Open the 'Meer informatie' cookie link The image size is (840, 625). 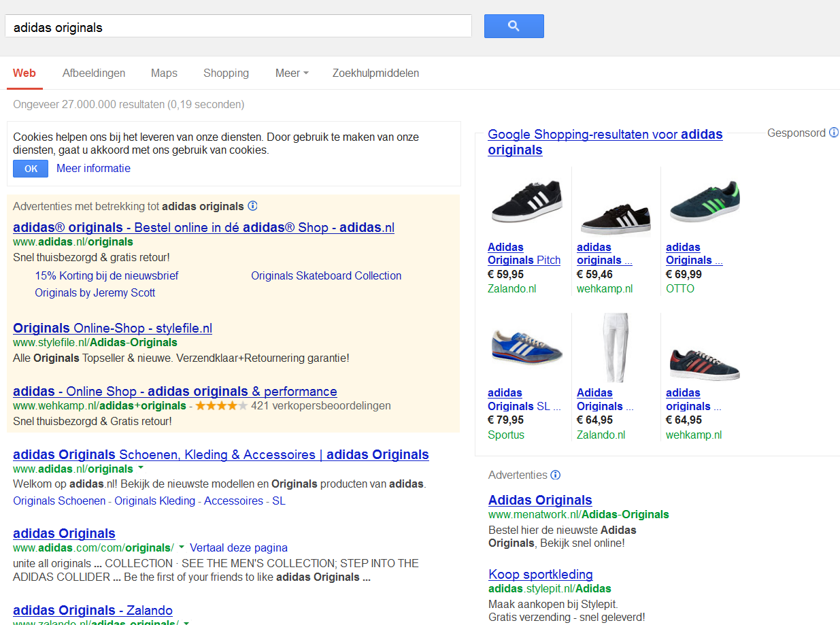pos(93,168)
